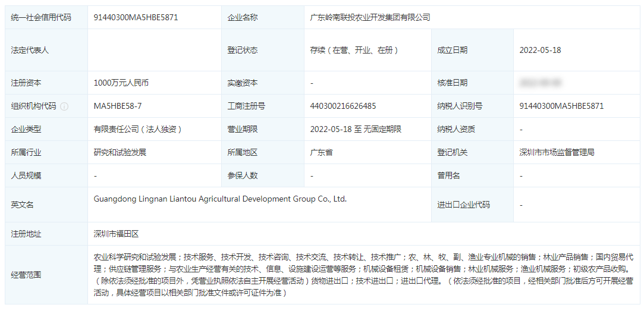Click the 注册地址 label

26,234
